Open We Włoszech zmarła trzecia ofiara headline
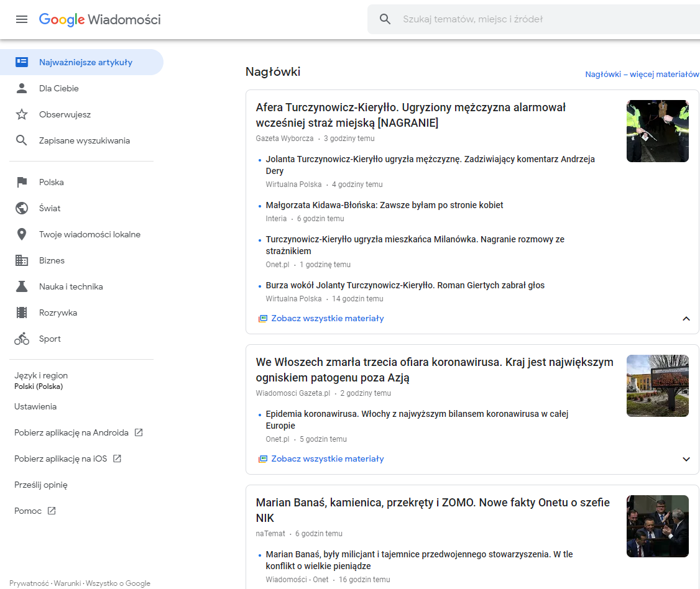This screenshot has height=589, width=700. tap(435, 370)
